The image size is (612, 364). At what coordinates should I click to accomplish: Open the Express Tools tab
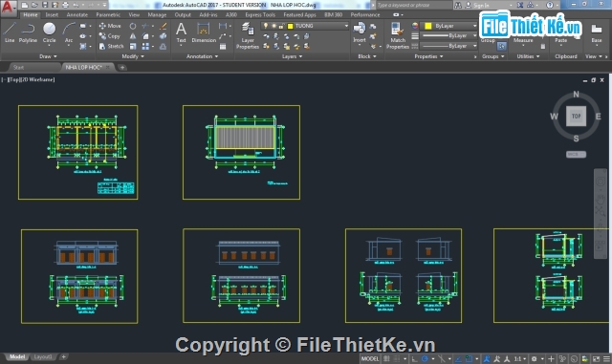pos(260,14)
